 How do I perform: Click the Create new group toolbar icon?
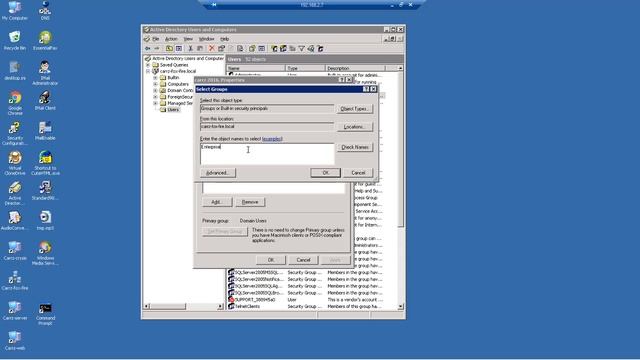click(283, 49)
